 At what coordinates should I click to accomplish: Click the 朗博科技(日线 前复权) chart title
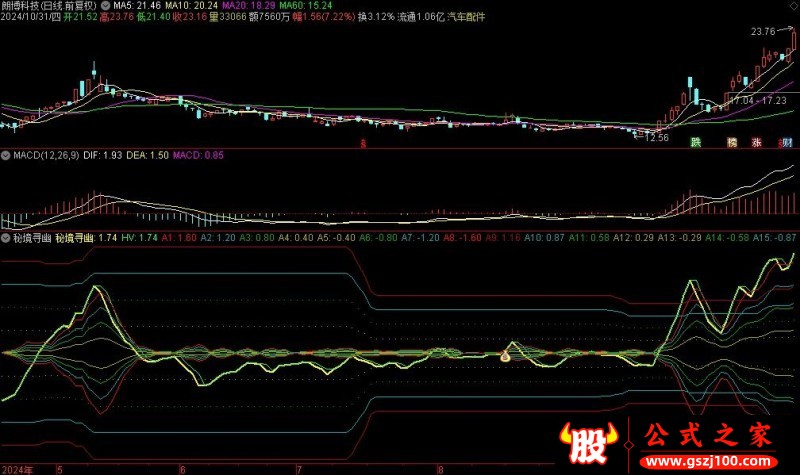49,6
